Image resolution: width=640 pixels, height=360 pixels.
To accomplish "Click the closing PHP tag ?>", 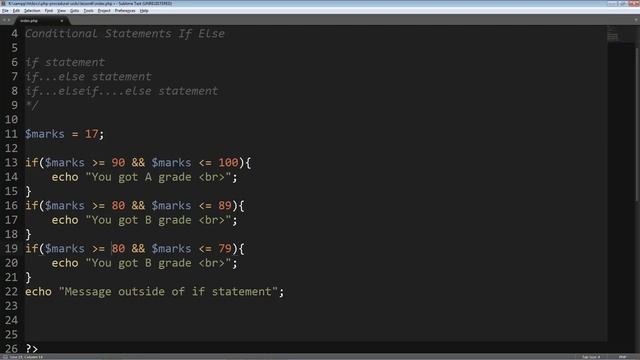I will point(31,349).
